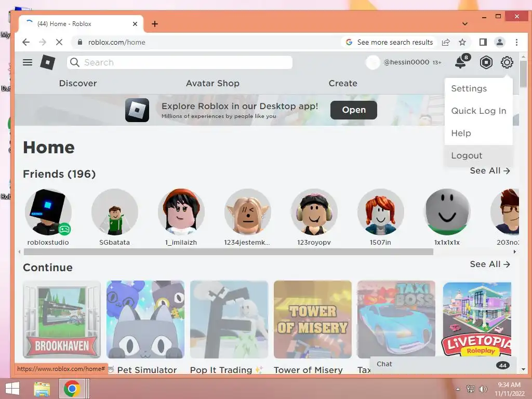Image resolution: width=532 pixels, height=399 pixels.
Task: Toggle the browser side panel icon
Action: (x=483, y=42)
